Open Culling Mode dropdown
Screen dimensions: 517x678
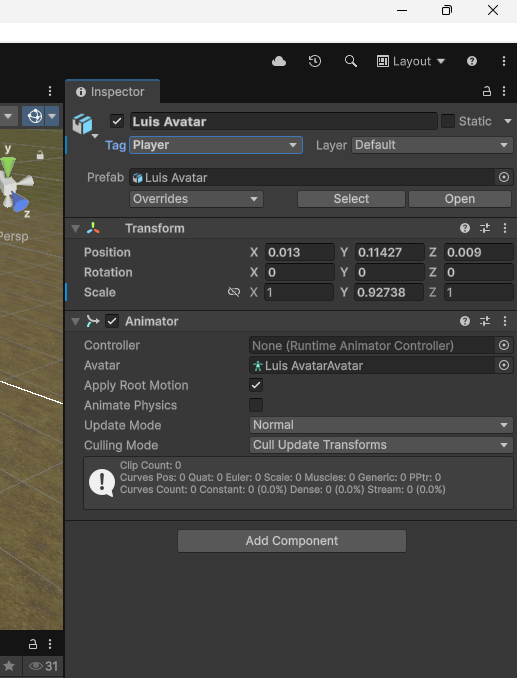[381, 445]
